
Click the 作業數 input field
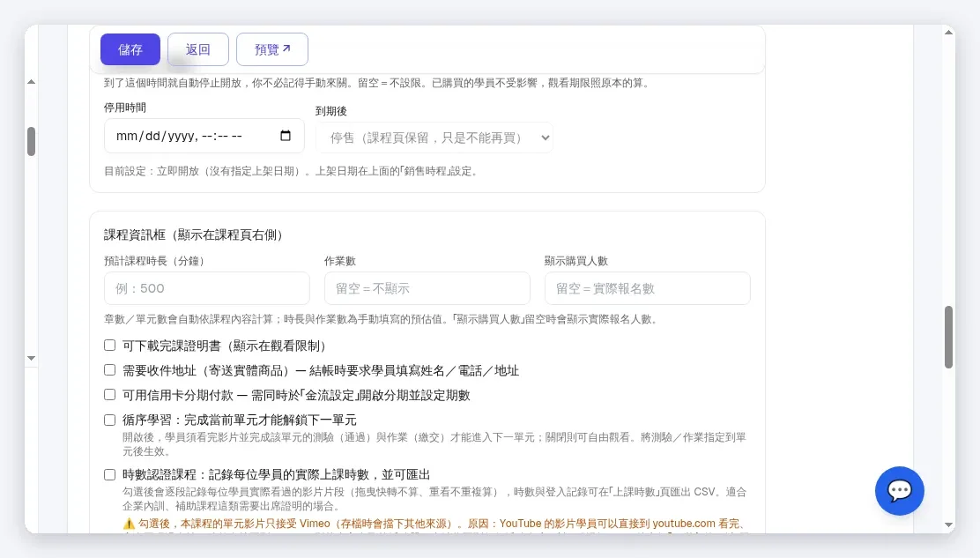(427, 288)
